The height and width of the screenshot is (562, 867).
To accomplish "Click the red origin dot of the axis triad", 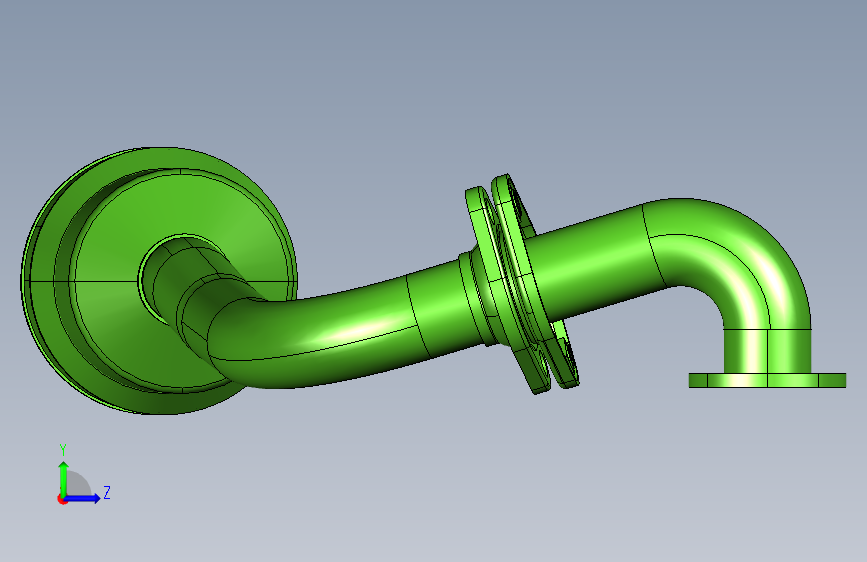I will [x=61, y=500].
